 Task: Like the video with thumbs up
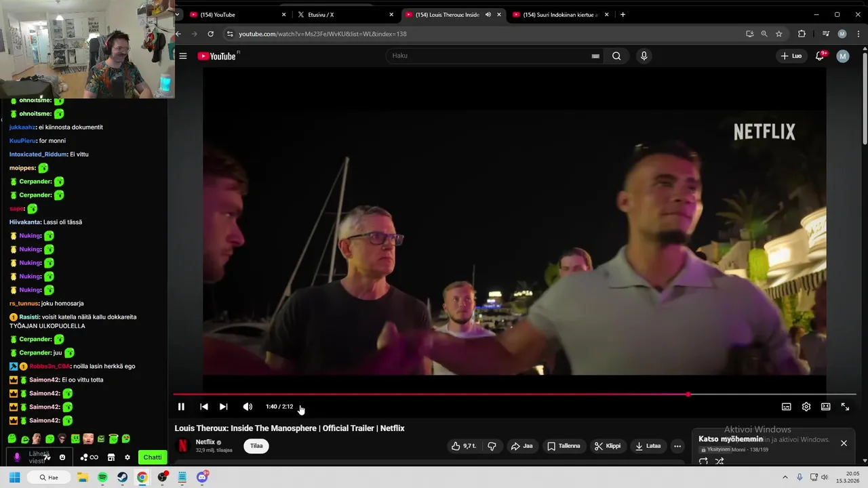[x=464, y=446]
